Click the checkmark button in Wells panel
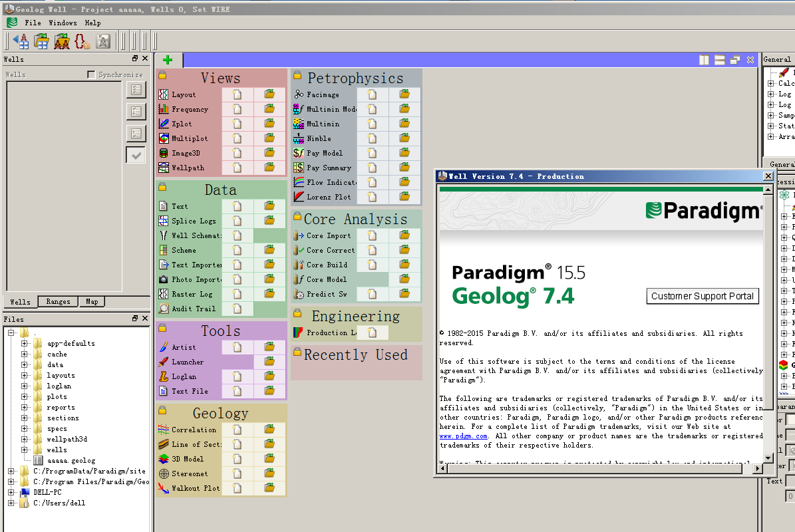795x532 pixels. (136, 155)
